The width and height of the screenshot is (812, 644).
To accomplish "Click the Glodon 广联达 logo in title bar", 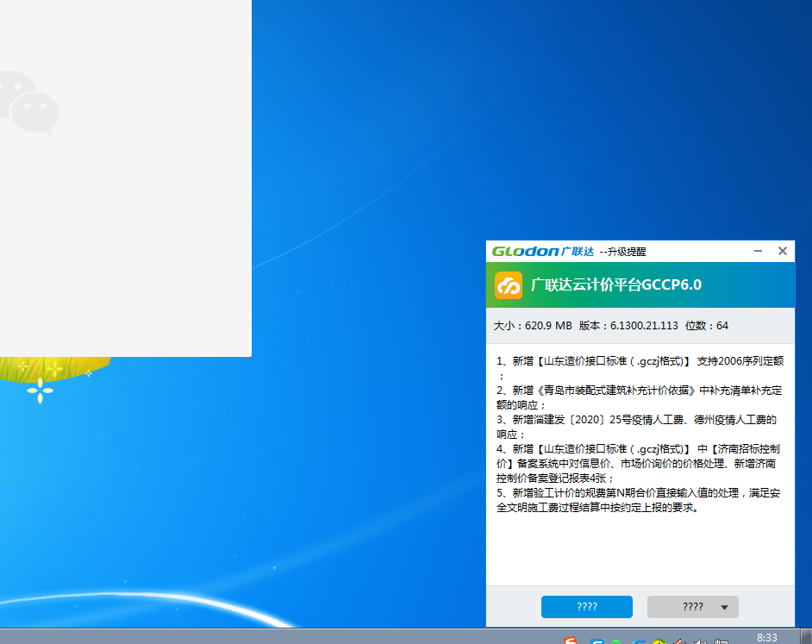I will [543, 251].
